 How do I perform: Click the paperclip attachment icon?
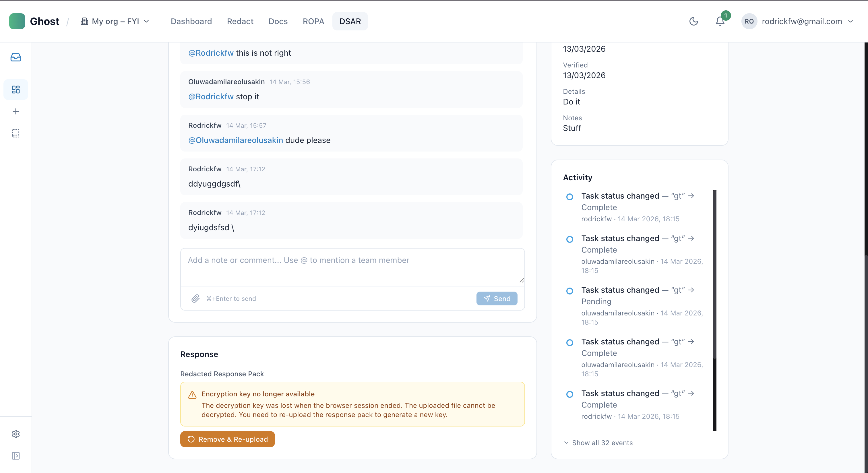click(195, 298)
